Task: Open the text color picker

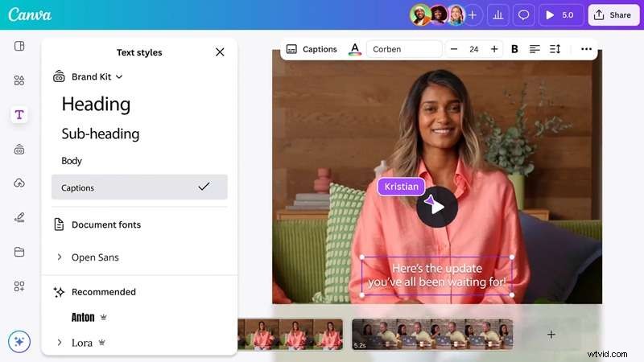Action: pyautogui.click(x=355, y=49)
